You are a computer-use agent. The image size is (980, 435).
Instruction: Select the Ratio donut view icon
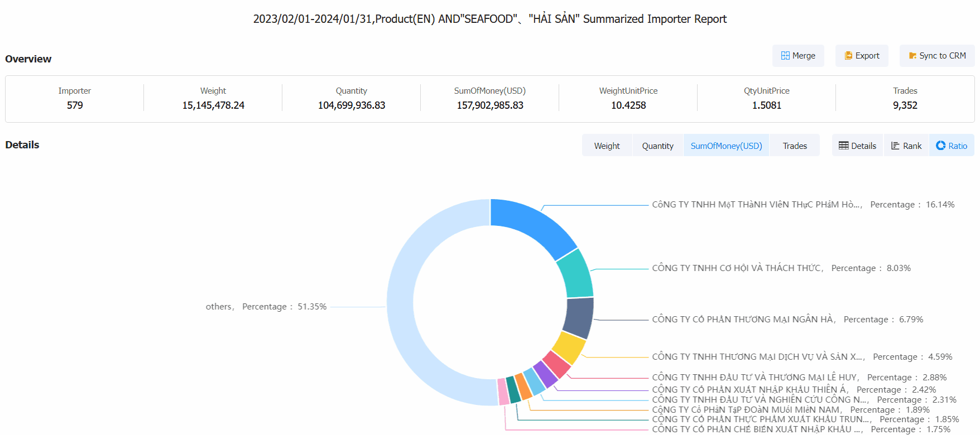[940, 146]
